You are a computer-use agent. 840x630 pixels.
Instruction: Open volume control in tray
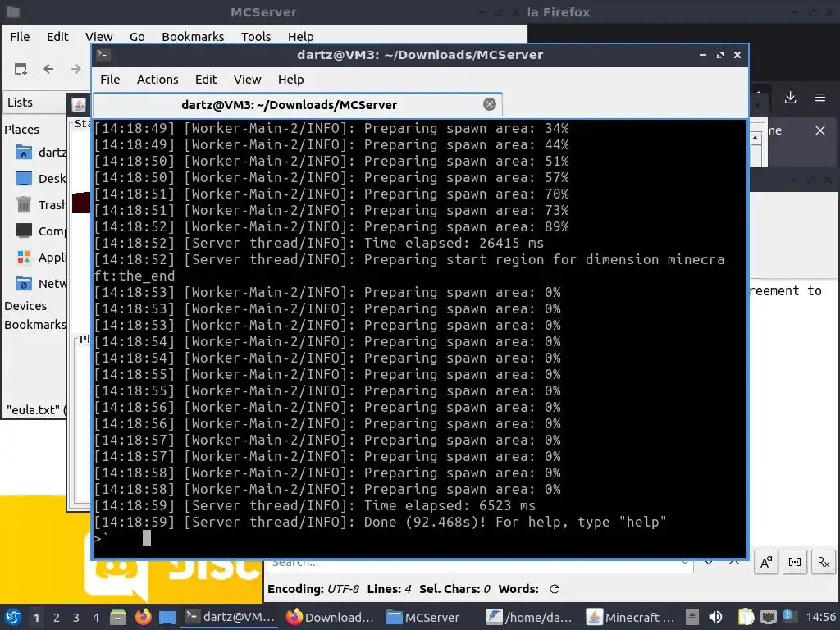(715, 617)
